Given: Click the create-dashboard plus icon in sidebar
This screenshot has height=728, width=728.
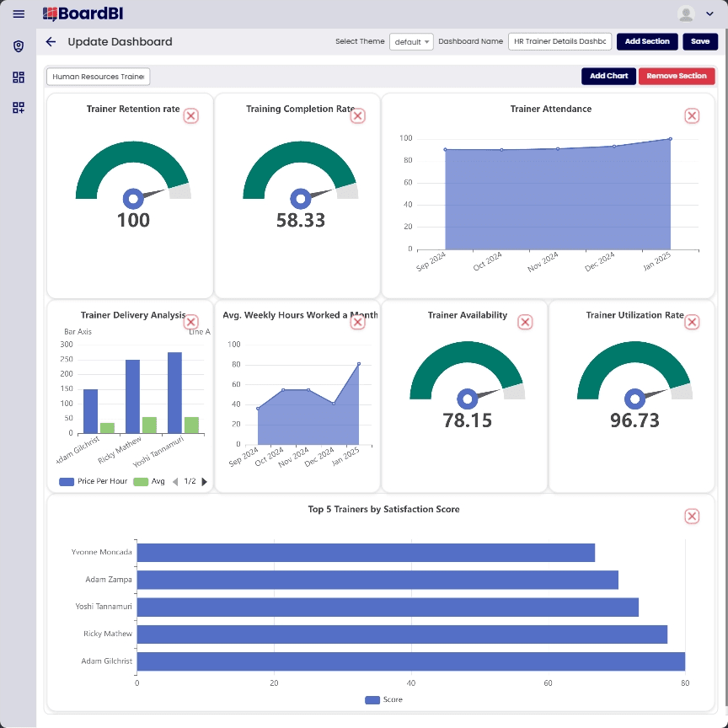Looking at the screenshot, I should [x=19, y=108].
